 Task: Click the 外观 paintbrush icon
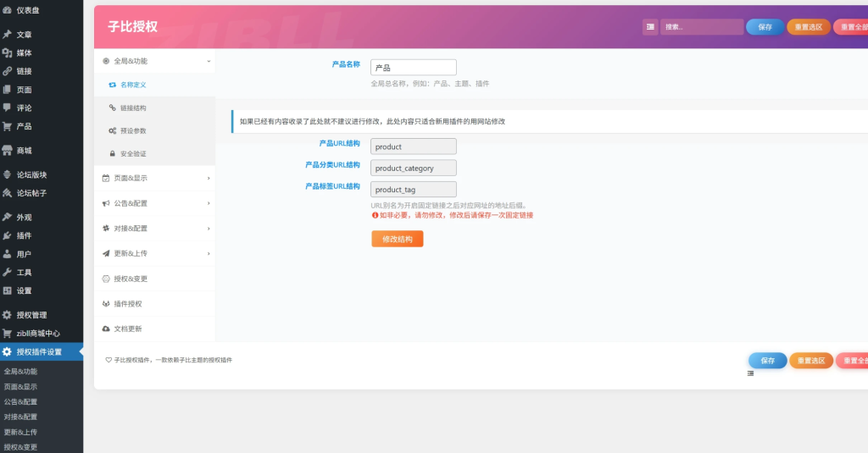[x=7, y=217]
